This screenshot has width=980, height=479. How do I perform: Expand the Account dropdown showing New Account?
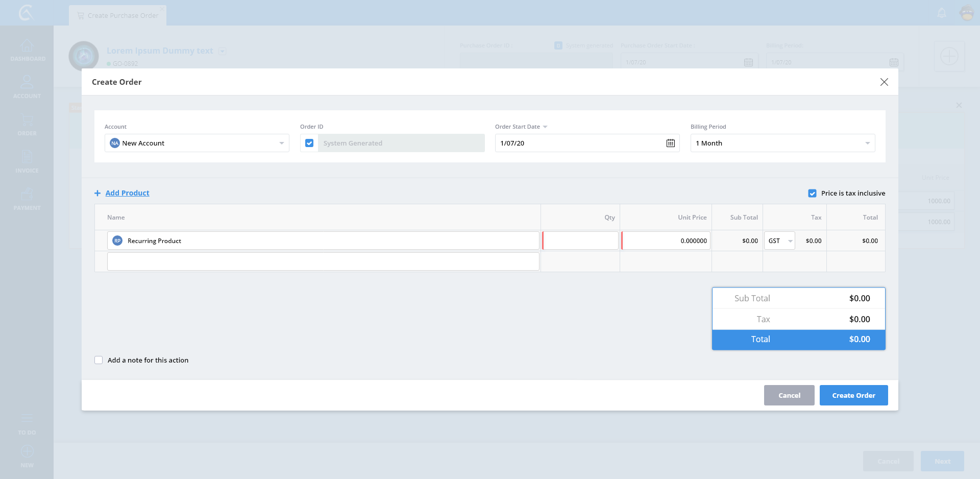[x=281, y=143]
